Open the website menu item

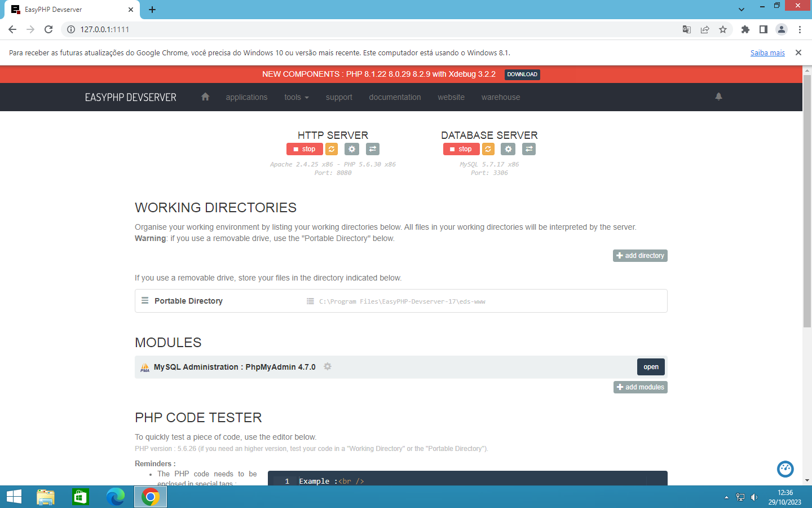[x=451, y=97]
